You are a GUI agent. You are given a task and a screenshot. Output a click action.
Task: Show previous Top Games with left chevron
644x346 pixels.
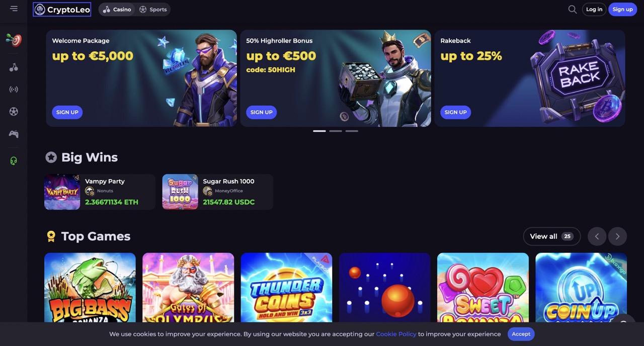pyautogui.click(x=597, y=236)
